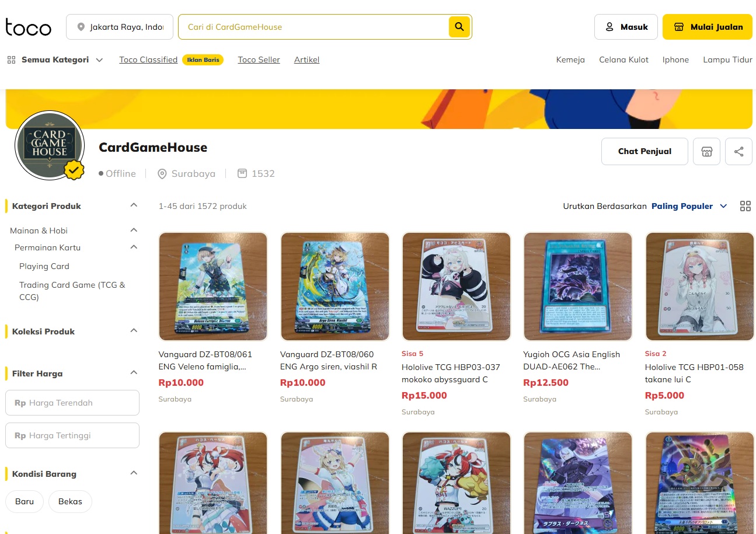Click the share icon for CardGameHouse
Screen dimensions: 756x534
tap(738, 152)
